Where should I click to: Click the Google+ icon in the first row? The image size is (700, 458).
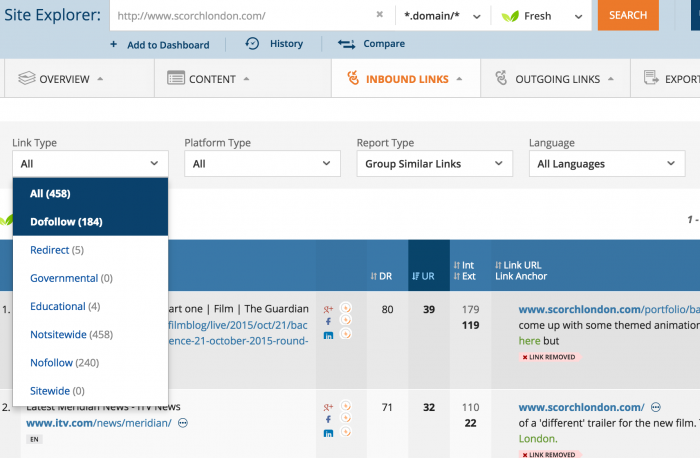point(328,309)
